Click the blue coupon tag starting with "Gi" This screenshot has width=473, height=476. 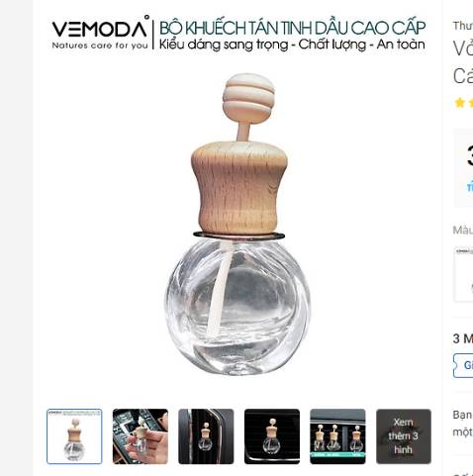pos(463,365)
